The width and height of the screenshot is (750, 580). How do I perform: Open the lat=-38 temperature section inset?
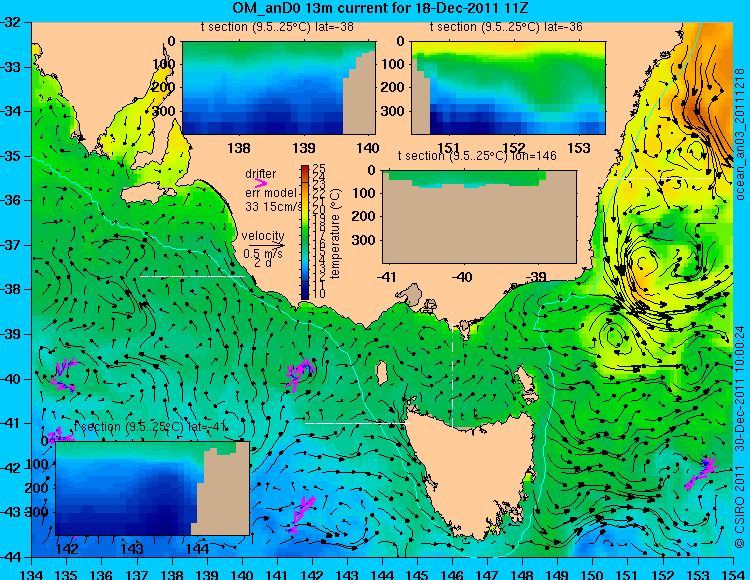click(279, 88)
